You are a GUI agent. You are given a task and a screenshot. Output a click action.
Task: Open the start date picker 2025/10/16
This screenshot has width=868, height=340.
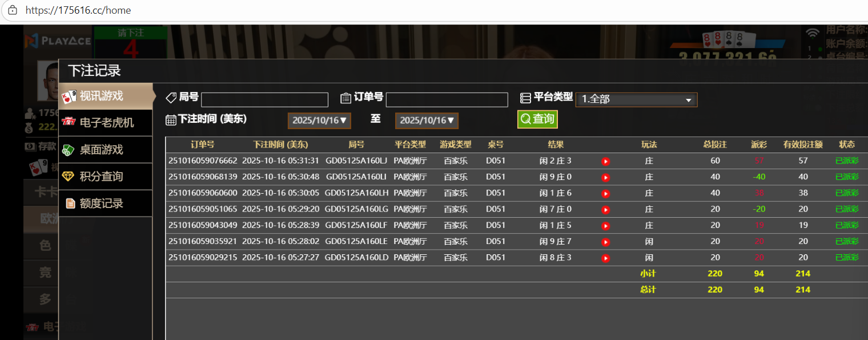click(319, 121)
